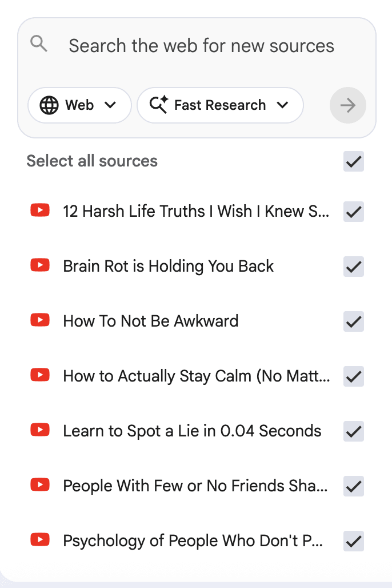Click YouTube icon for Psychology of People source

pyautogui.click(x=40, y=540)
